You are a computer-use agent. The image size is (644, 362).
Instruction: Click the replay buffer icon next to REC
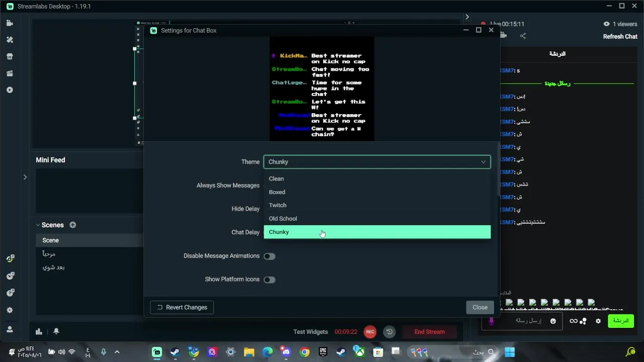tap(389, 332)
